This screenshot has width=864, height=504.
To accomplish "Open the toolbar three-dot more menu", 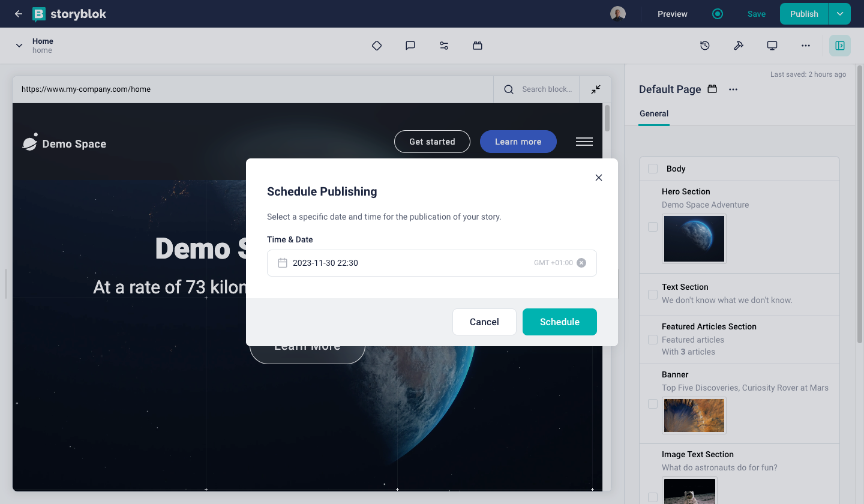I will pyautogui.click(x=806, y=46).
